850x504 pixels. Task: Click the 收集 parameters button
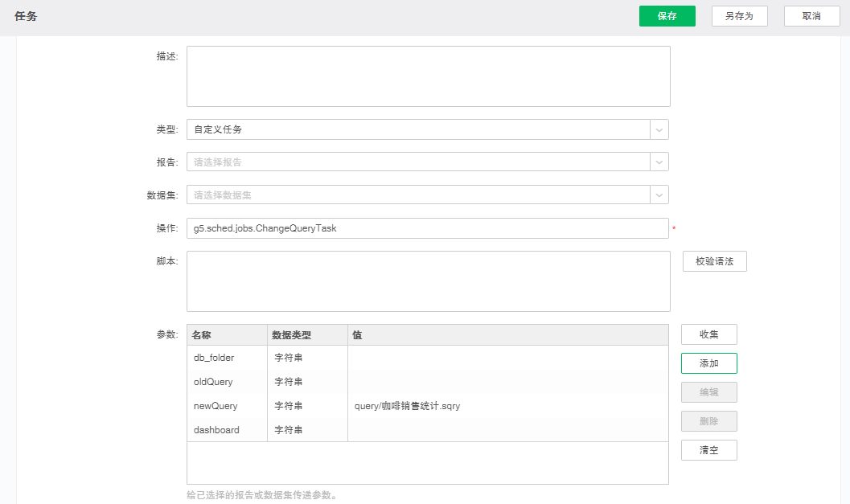click(708, 334)
